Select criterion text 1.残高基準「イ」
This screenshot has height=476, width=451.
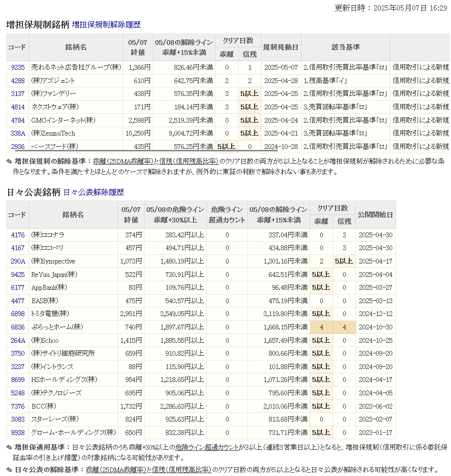point(325,81)
